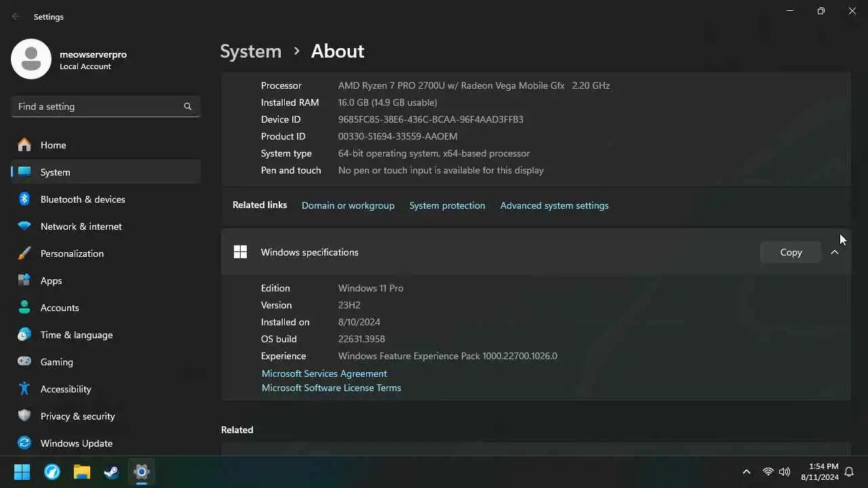Focus the Find a setting search box
868x488 pixels.
[106, 106]
